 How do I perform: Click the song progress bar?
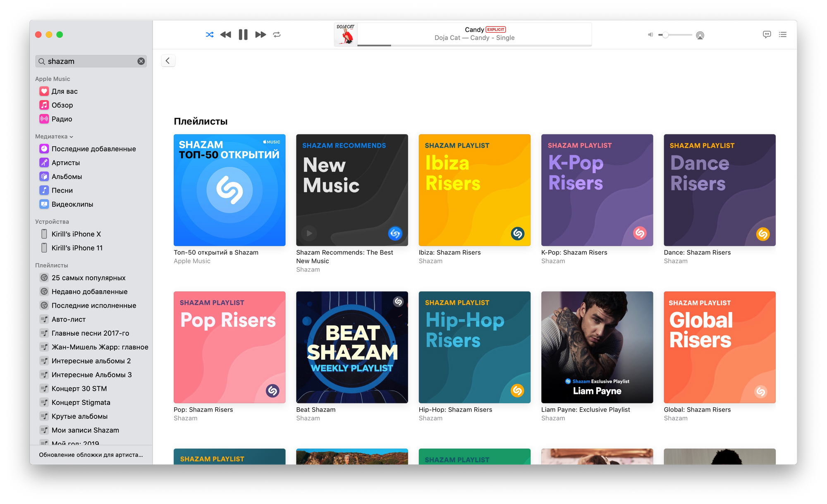[x=474, y=45]
